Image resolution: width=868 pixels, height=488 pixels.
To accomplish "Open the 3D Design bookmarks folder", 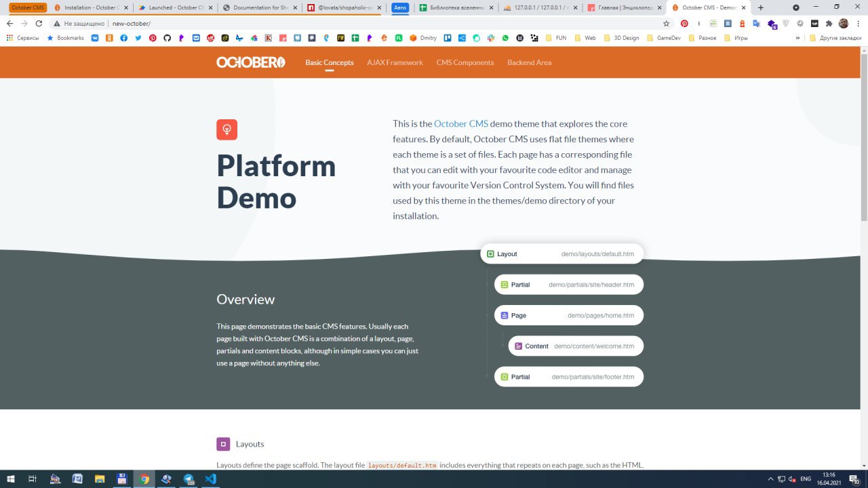I will pos(621,38).
